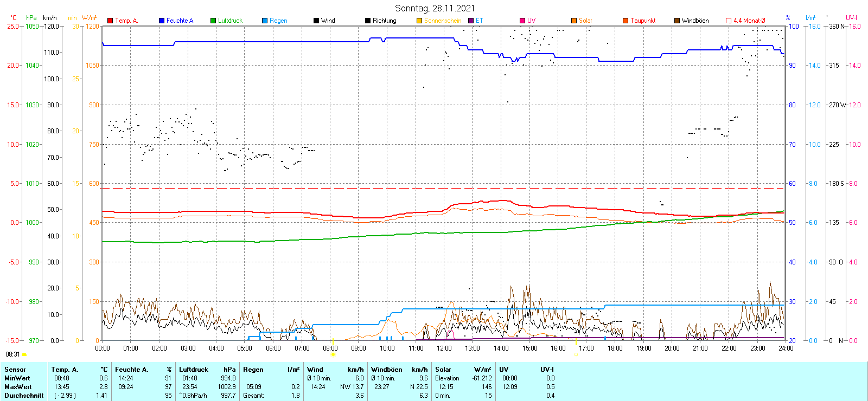The image size is (868, 401).
Task: Click the black Wind legend swatch
Action: (x=316, y=21)
